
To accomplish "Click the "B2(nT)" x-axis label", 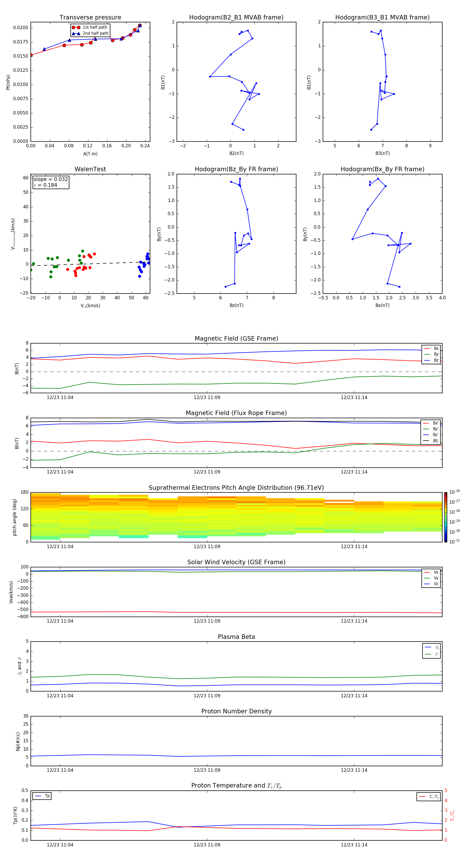I will pos(236,153).
